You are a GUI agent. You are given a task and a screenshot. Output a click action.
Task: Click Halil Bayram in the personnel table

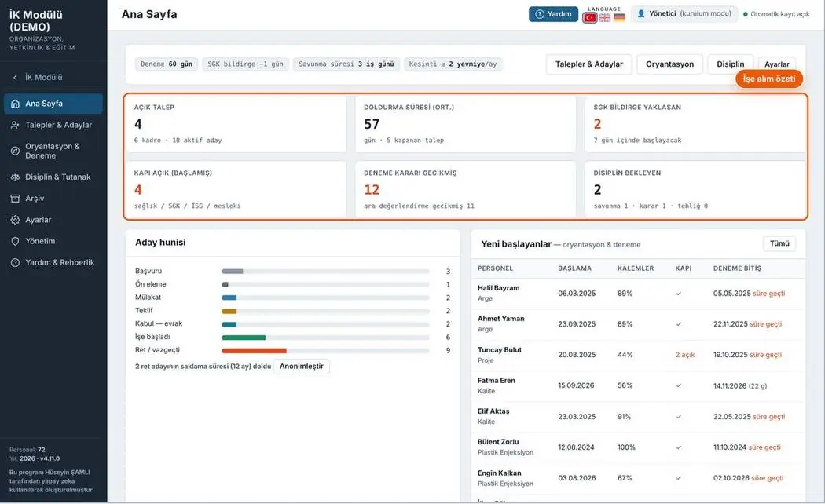click(x=498, y=288)
